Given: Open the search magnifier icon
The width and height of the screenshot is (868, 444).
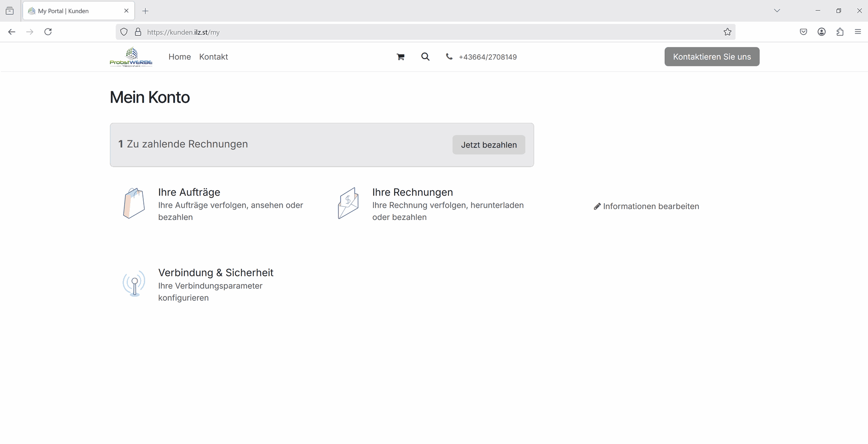Looking at the screenshot, I should click(x=425, y=57).
